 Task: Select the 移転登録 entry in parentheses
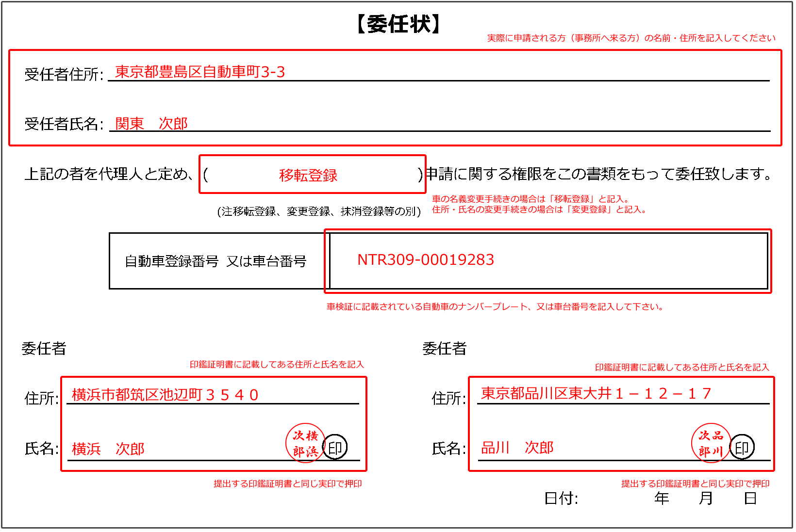pyautogui.click(x=308, y=175)
